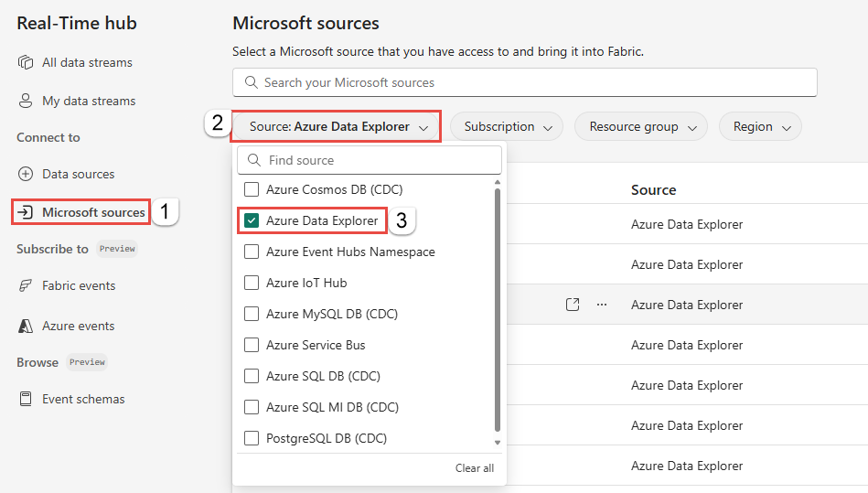Screen dimensions: 868x493
Task: Open the three-dot more options menu
Action: tap(602, 305)
